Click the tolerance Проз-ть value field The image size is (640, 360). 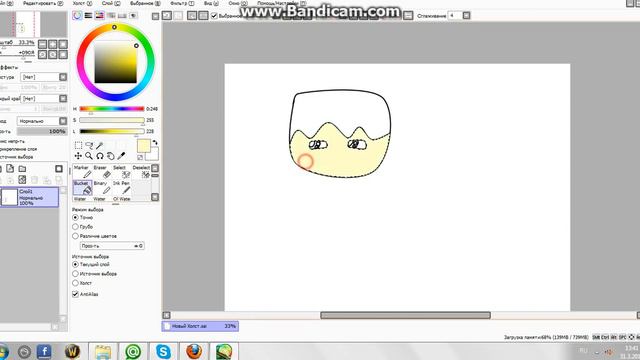coord(112,246)
